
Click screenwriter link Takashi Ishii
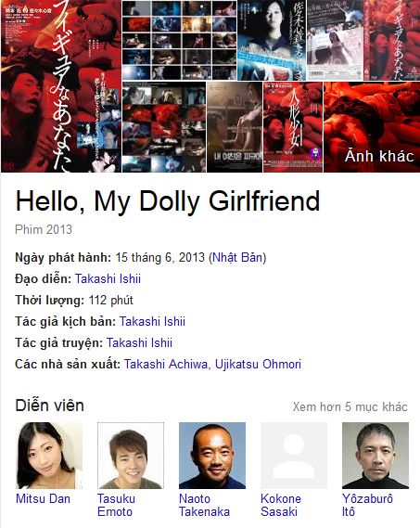152,322
